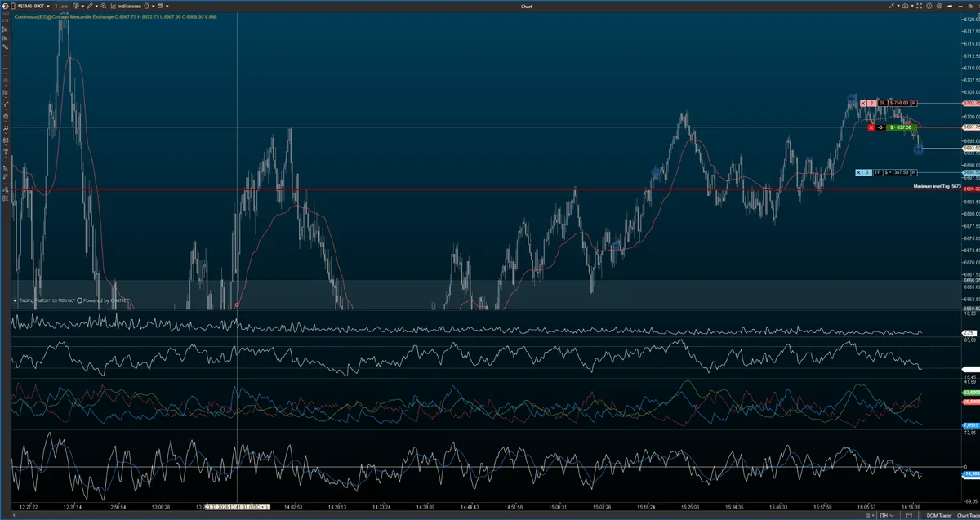This screenshot has height=520, width=980.
Task: Click the green $+637.50 profit label
Action: [x=902, y=127]
